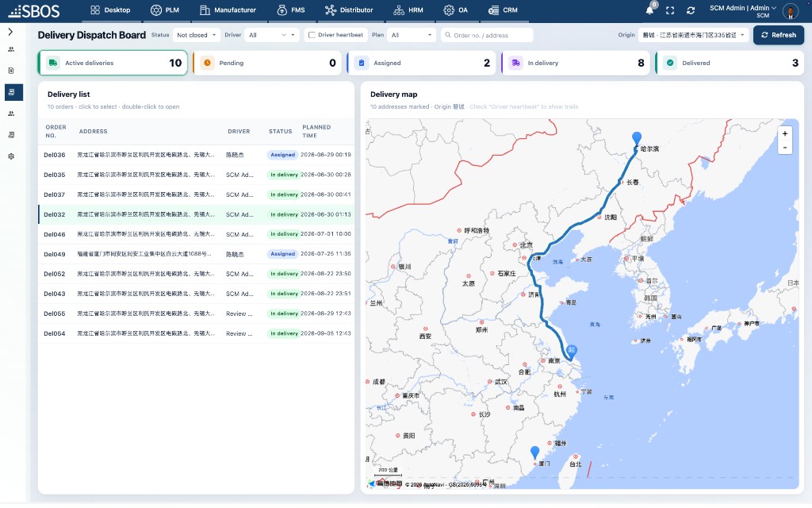The image size is (812, 508).
Task: Open the CRM menu
Action: point(503,10)
